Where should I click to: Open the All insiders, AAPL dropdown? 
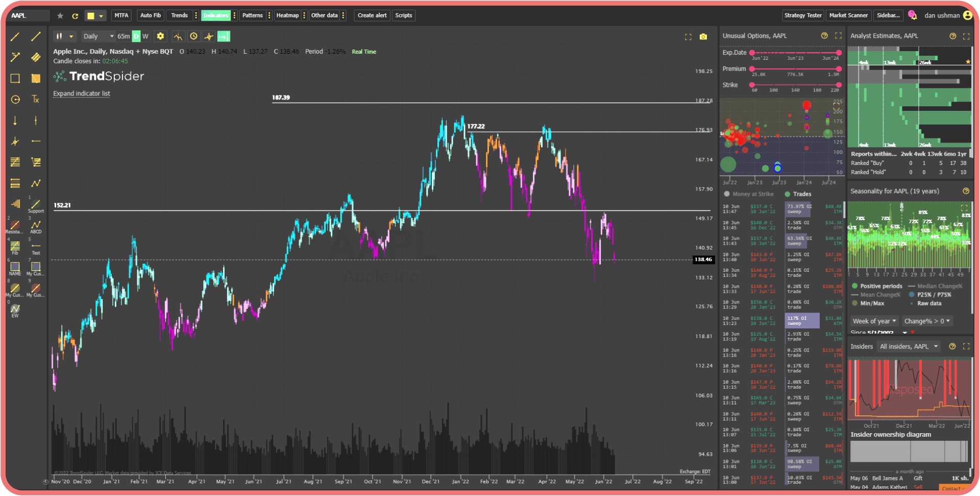click(909, 346)
